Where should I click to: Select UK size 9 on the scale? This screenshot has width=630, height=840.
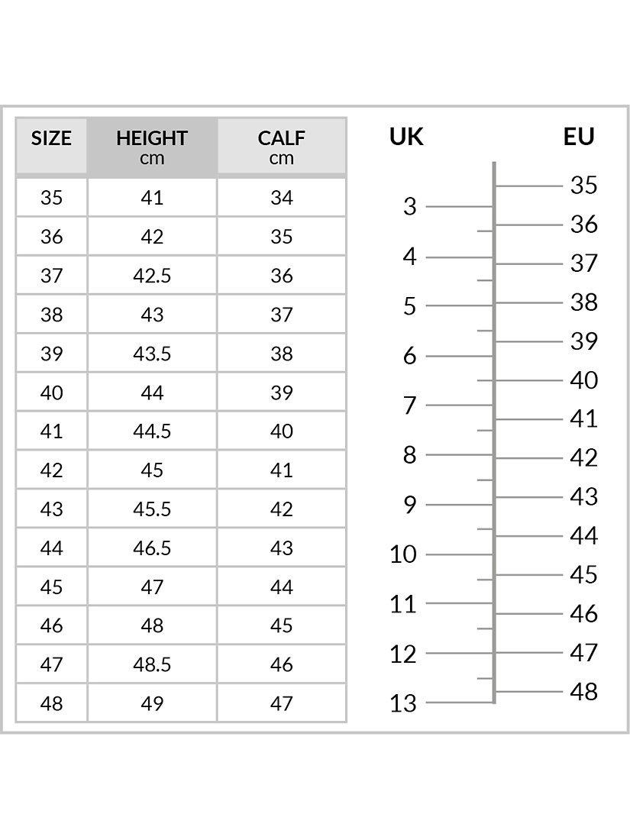(x=410, y=505)
